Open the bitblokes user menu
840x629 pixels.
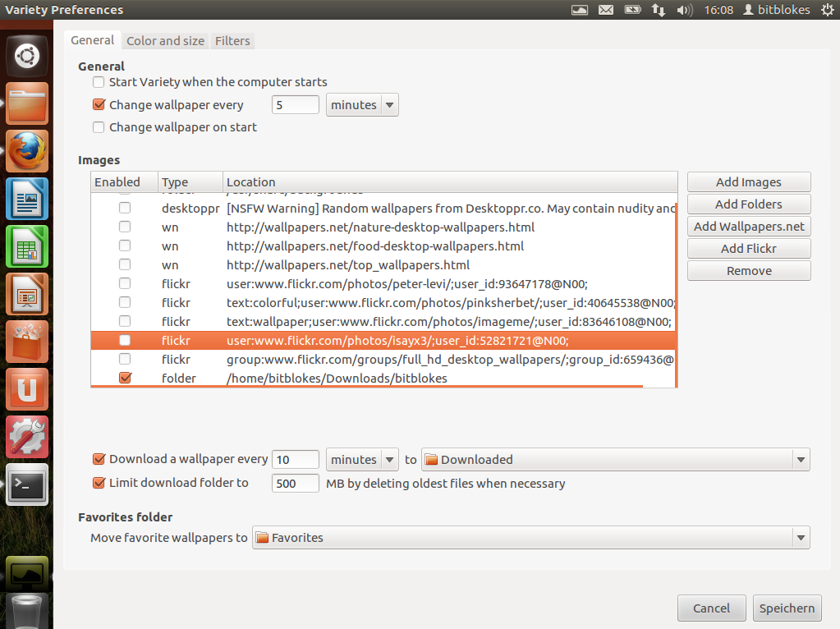point(776,10)
